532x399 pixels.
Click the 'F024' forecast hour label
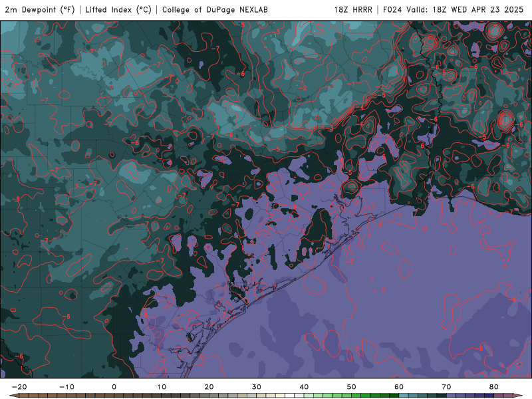pyautogui.click(x=392, y=9)
